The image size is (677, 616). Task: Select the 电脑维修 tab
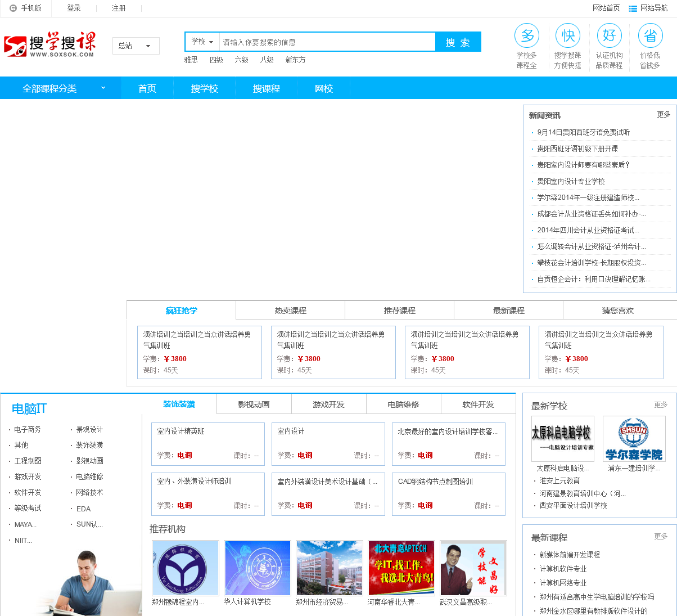[x=403, y=404]
